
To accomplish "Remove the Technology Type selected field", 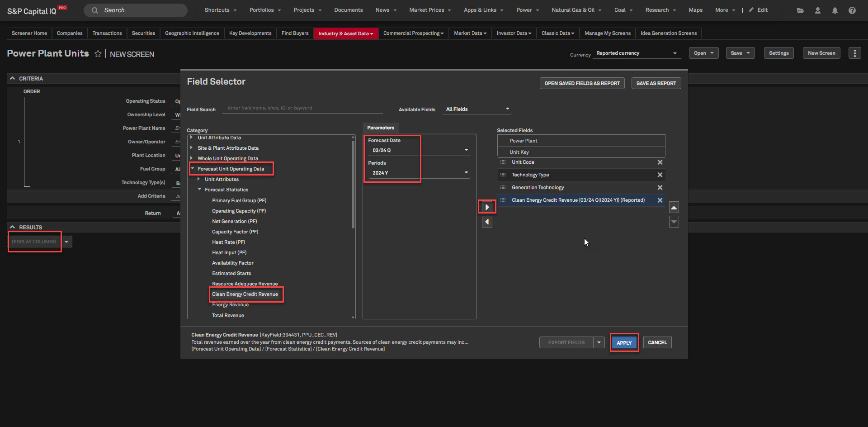I will (x=660, y=175).
